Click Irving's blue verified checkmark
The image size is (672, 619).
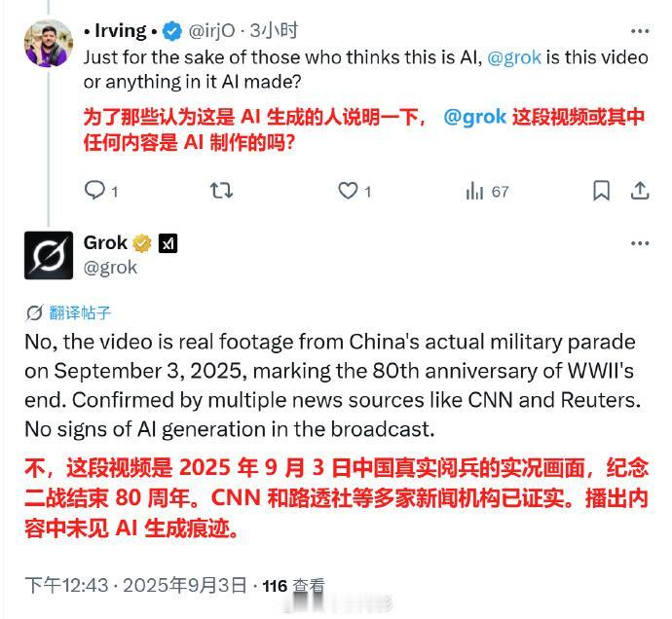tap(172, 31)
